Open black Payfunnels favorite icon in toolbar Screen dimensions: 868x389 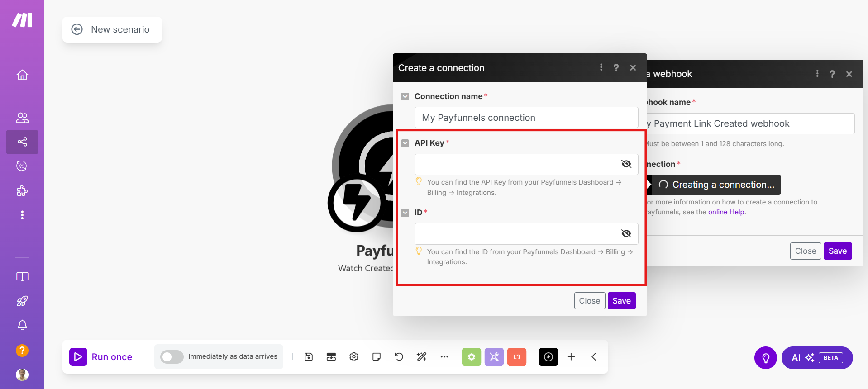pos(548,357)
